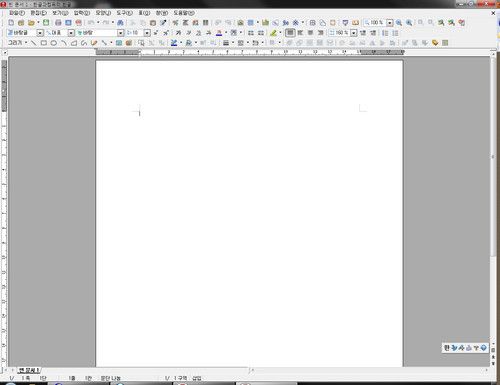Toggle underline formatting

(199, 33)
